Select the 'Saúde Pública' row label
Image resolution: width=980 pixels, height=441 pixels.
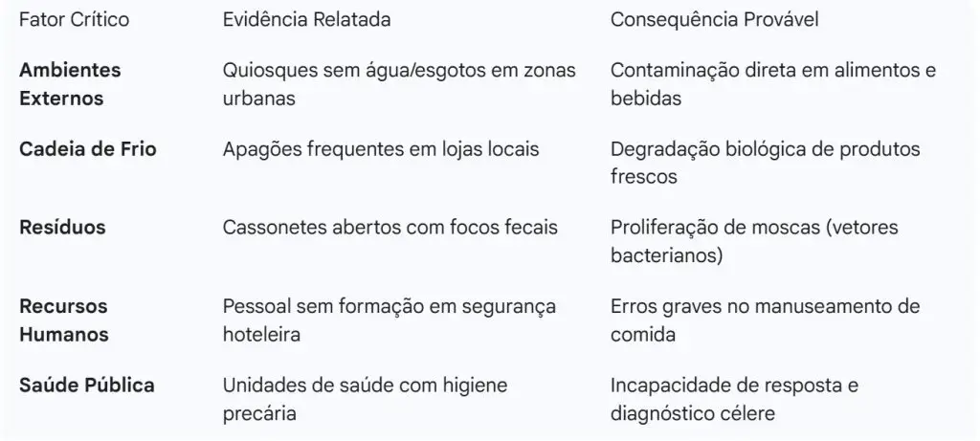[x=87, y=386]
